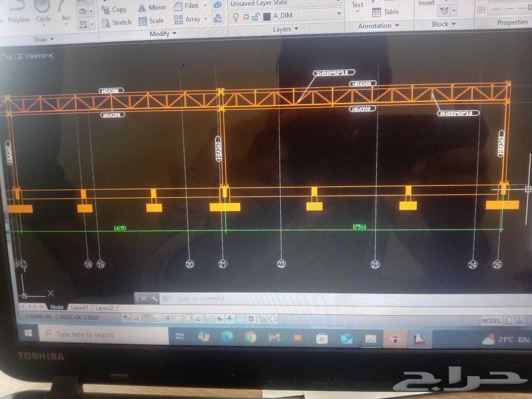Switch to the Layout2 tab
Image resolution: width=532 pixels, height=399 pixels.
click(x=104, y=308)
